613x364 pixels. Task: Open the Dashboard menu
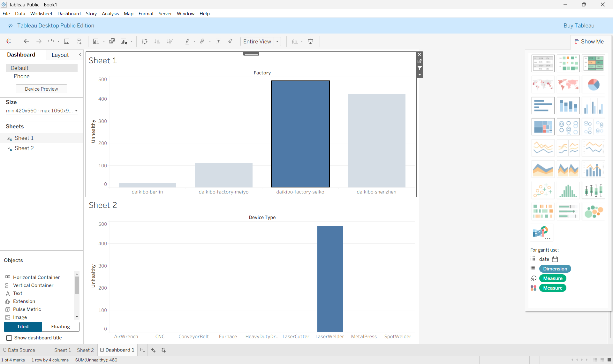click(69, 13)
